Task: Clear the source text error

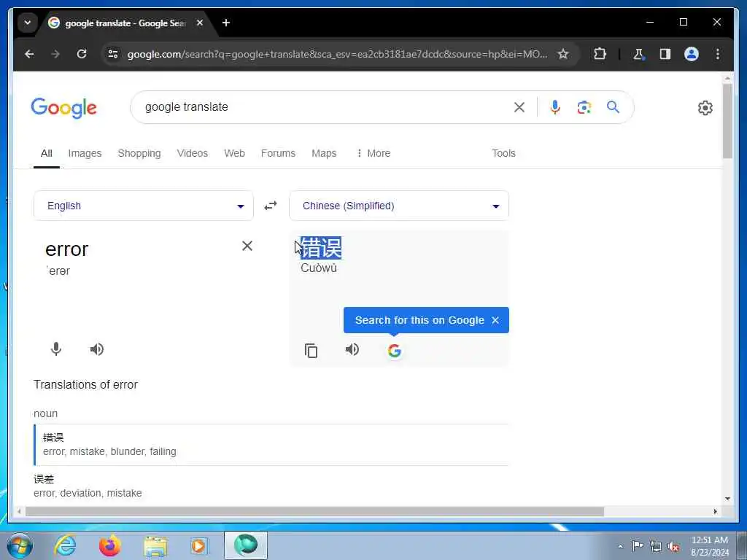Action: pyautogui.click(x=247, y=246)
